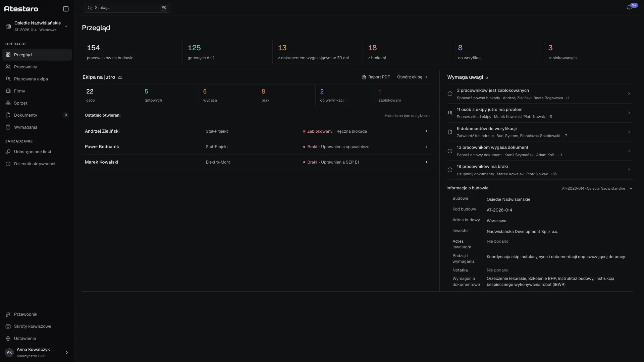644x362 pixels.
Task: Click the 18 z brakami stat card
Action: click(x=408, y=52)
